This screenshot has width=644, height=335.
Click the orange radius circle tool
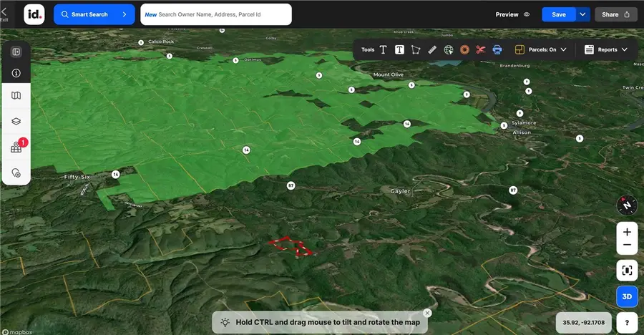[x=464, y=50]
